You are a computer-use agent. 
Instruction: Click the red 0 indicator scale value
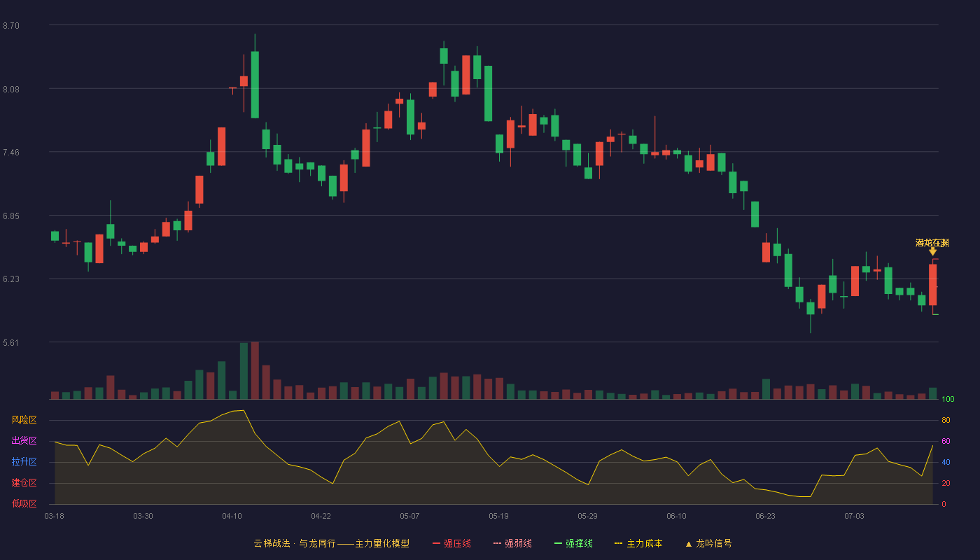(x=944, y=504)
